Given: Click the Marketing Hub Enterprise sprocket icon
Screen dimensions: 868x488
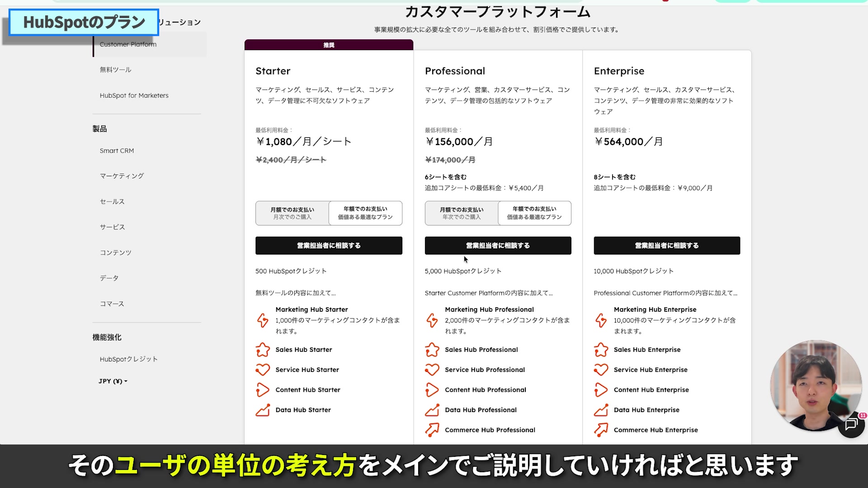Looking at the screenshot, I should pyautogui.click(x=601, y=320).
